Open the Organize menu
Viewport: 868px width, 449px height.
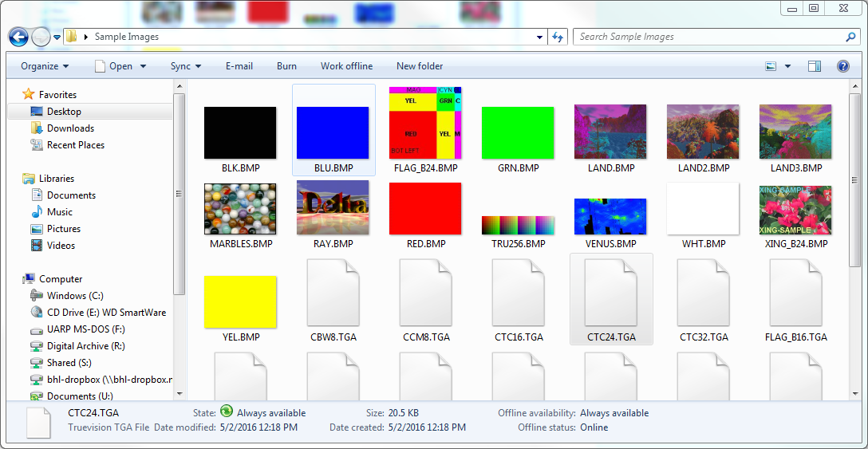(45, 66)
